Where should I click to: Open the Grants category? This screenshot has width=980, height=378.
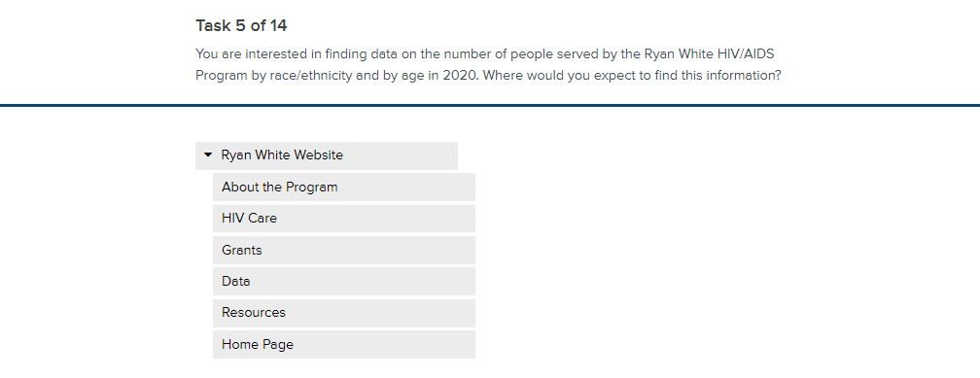[344, 250]
